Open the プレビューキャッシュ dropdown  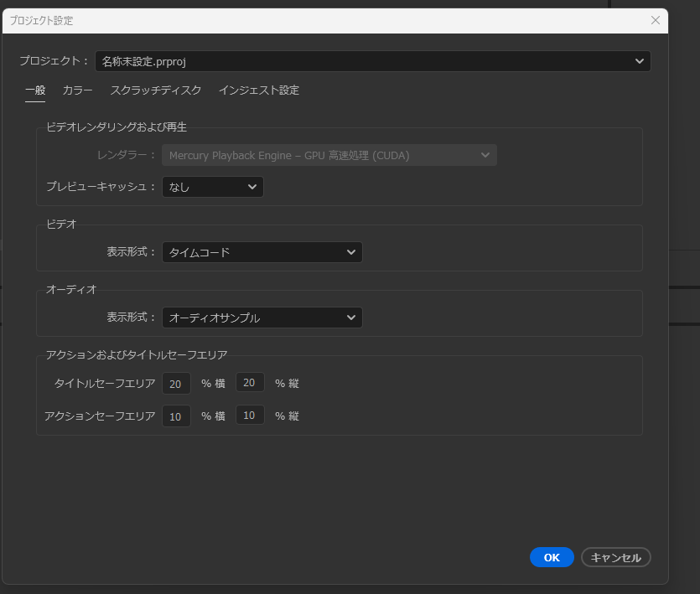pos(212,187)
